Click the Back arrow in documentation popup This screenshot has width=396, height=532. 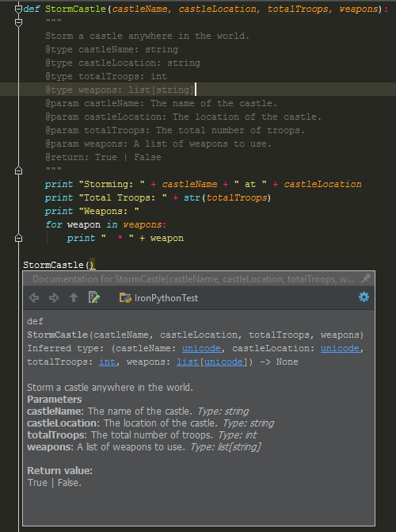coord(34,298)
